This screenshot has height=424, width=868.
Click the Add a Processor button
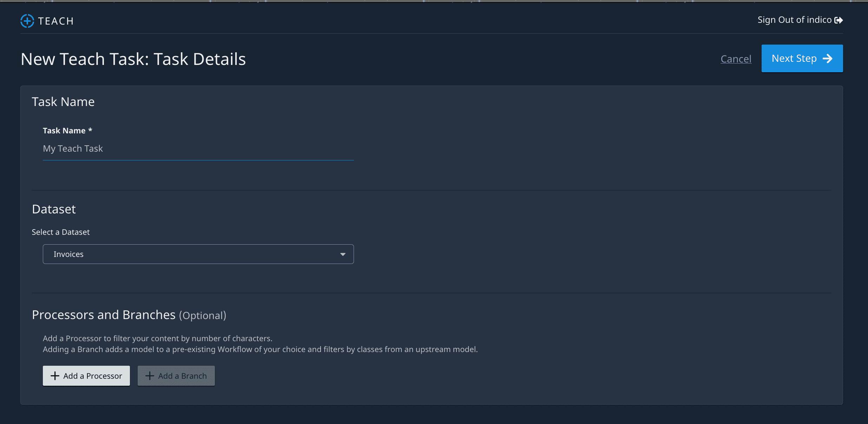coord(86,376)
